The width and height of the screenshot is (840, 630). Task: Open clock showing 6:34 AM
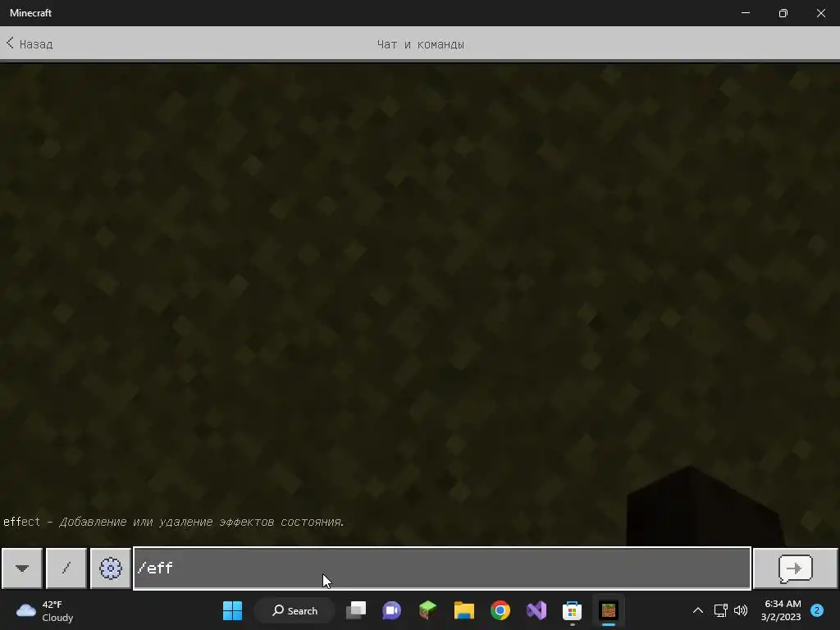(781, 610)
